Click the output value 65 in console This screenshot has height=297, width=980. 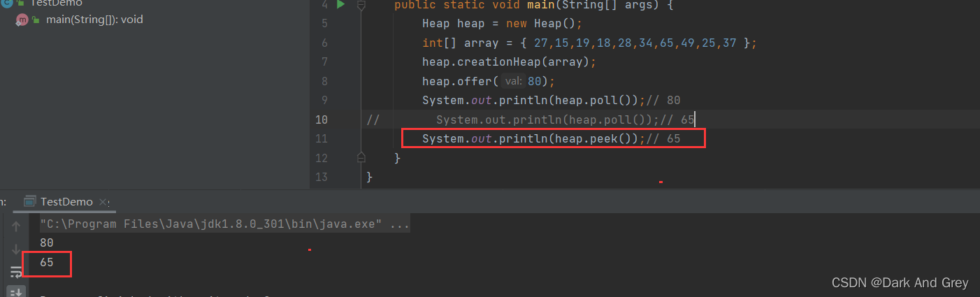(x=47, y=263)
